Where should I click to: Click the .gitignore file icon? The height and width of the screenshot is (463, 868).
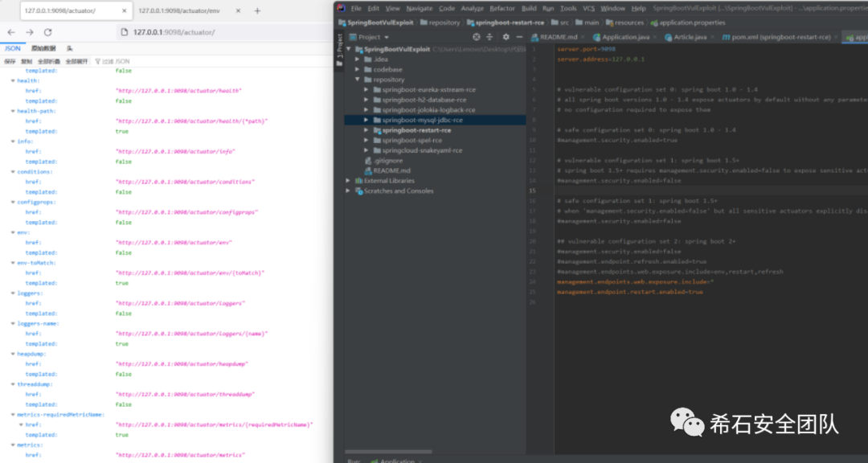tap(368, 161)
